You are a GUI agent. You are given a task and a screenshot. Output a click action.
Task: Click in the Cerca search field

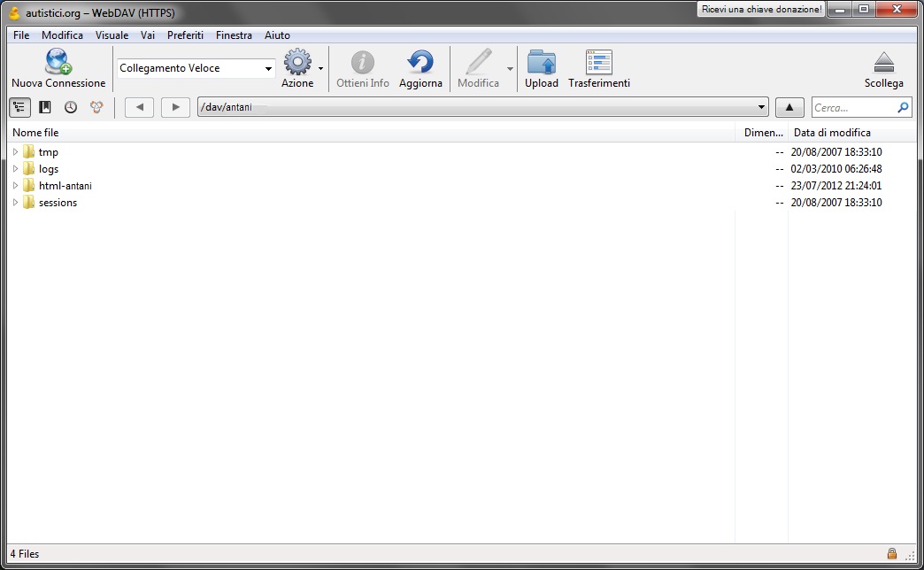click(x=852, y=108)
